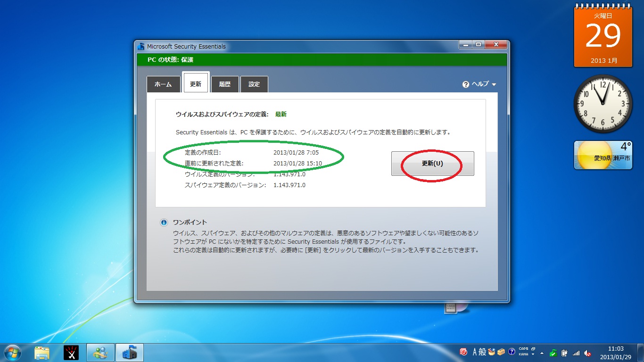Click the blue question-mark help icon beside ヘルプ
This screenshot has height=362, width=644.
pyautogui.click(x=466, y=84)
